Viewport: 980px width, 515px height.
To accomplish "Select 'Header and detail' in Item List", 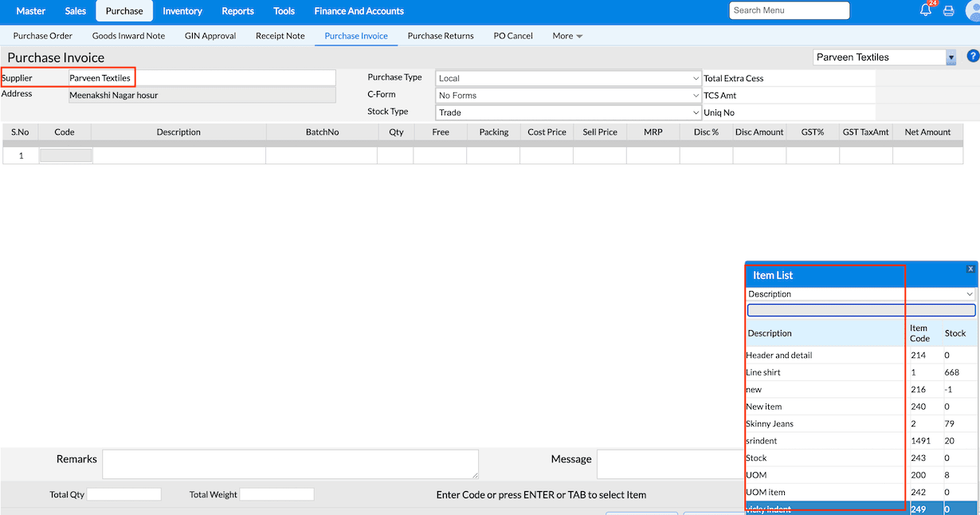I will click(861, 356).
